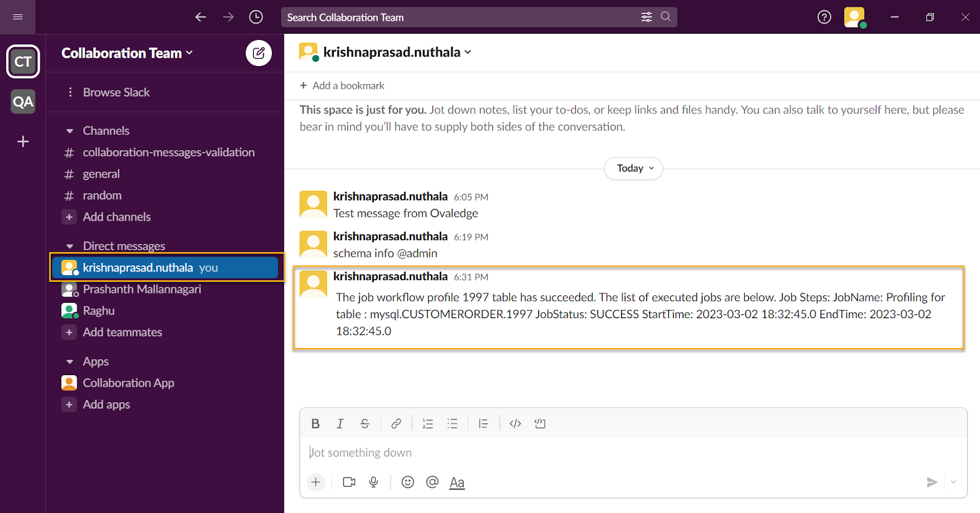Open the history clock icon
This screenshot has width=980, height=513.
tap(256, 17)
